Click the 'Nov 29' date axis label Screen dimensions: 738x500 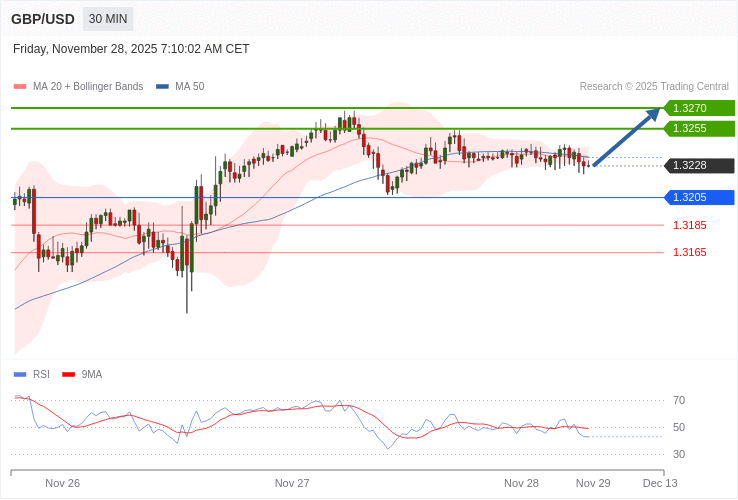(x=593, y=484)
